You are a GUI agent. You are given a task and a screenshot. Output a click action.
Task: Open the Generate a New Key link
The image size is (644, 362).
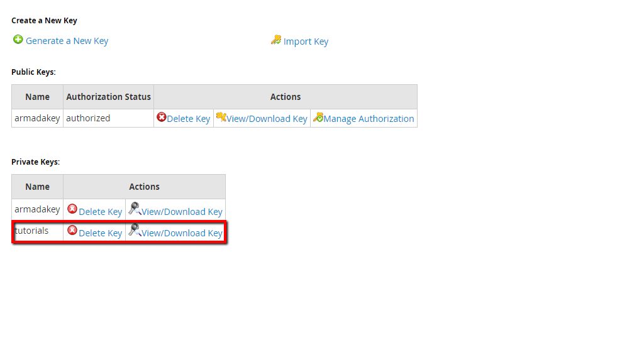(x=67, y=41)
